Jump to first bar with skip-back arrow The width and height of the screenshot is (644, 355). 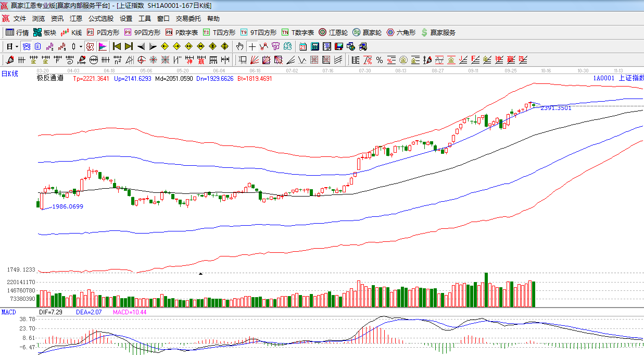[117, 46]
